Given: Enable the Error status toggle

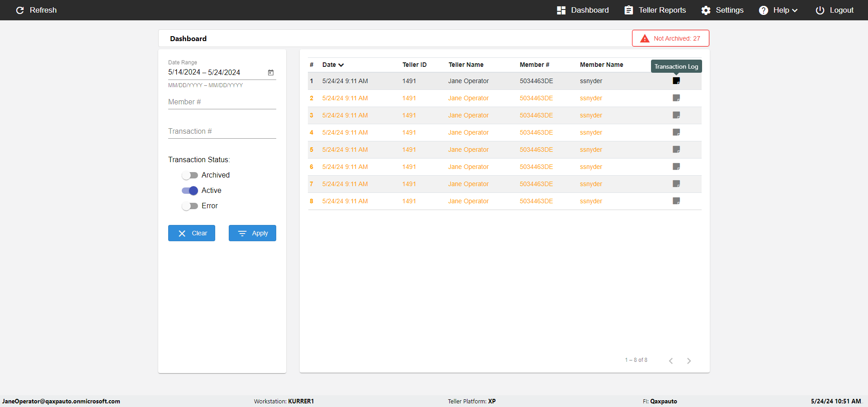Looking at the screenshot, I should pos(190,206).
